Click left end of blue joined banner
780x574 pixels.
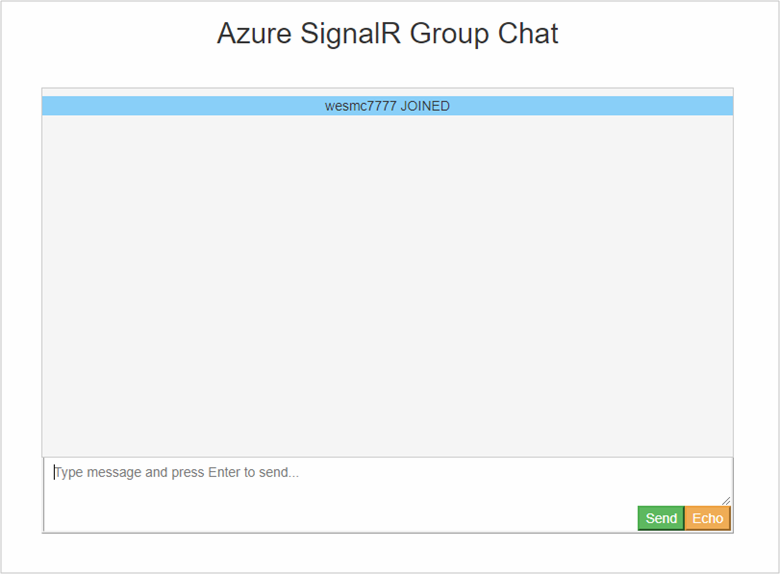point(55,106)
